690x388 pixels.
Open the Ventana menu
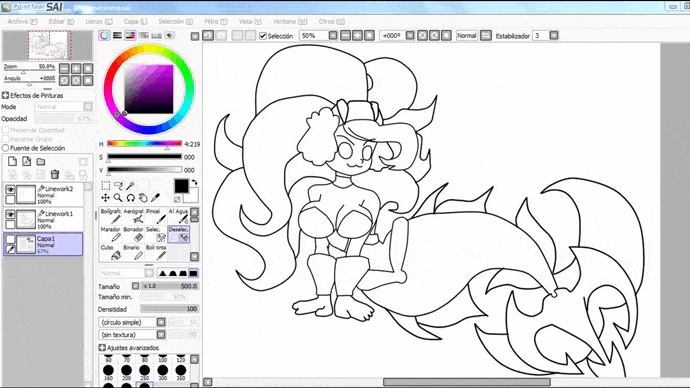point(290,22)
